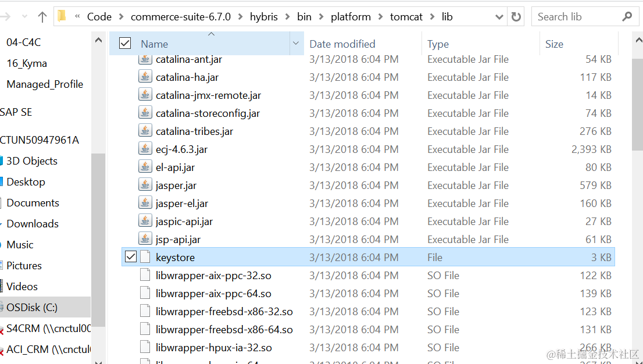Show hidden path segments via double chevron
The image size is (643, 364).
77,16
